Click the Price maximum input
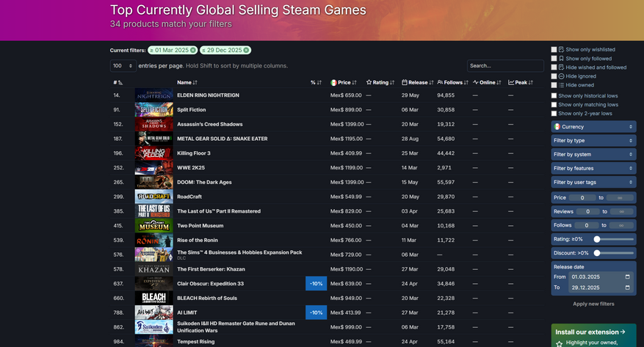 pos(620,197)
